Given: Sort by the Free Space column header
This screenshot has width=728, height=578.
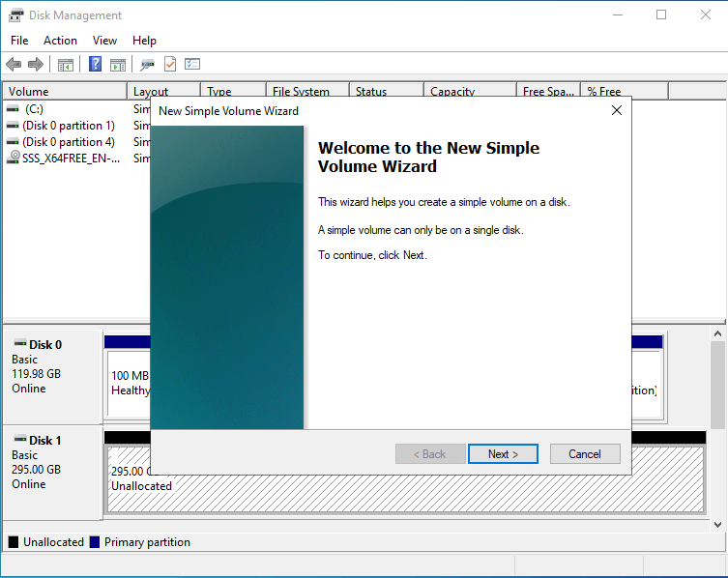Looking at the screenshot, I should [548, 92].
